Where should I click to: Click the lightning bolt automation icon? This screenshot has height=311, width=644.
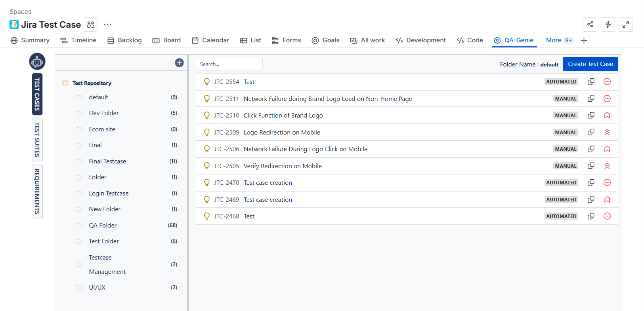[x=608, y=25]
